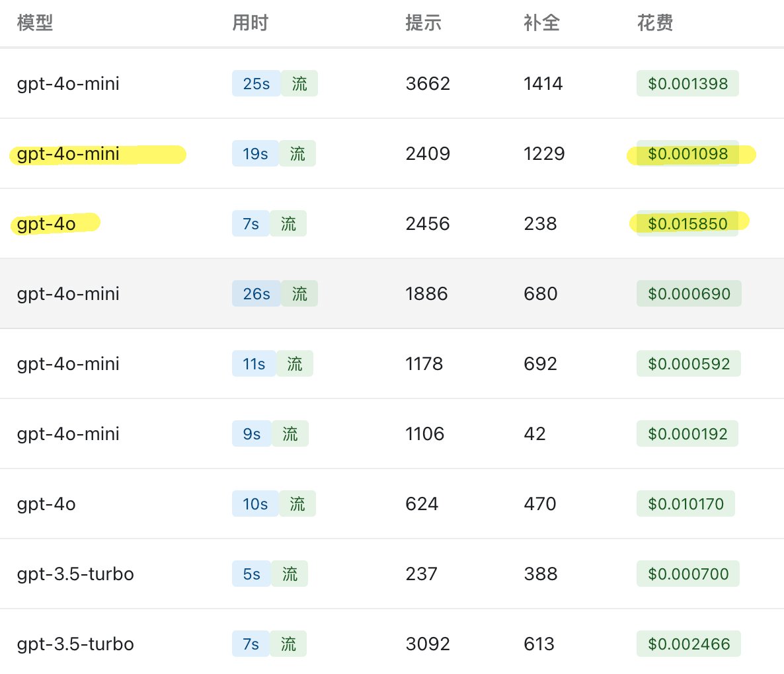Select gpt-4o-mini in the 11s row
784x674 pixels.
[68, 363]
